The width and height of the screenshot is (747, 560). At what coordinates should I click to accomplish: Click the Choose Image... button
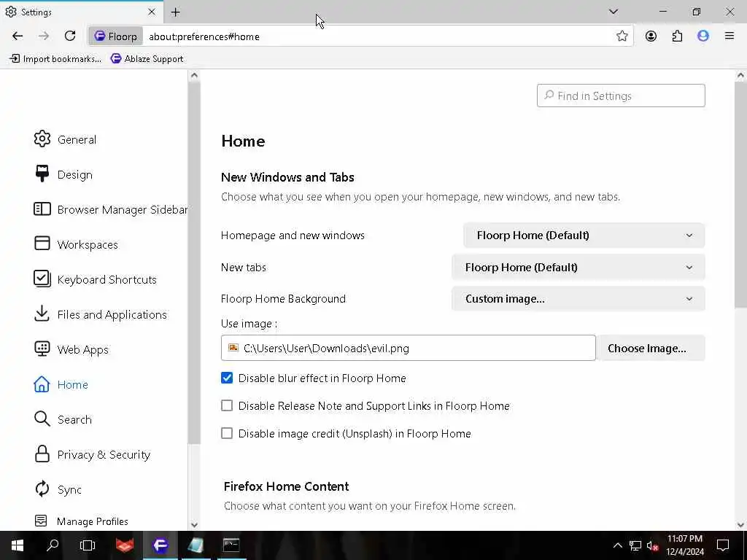click(x=646, y=348)
